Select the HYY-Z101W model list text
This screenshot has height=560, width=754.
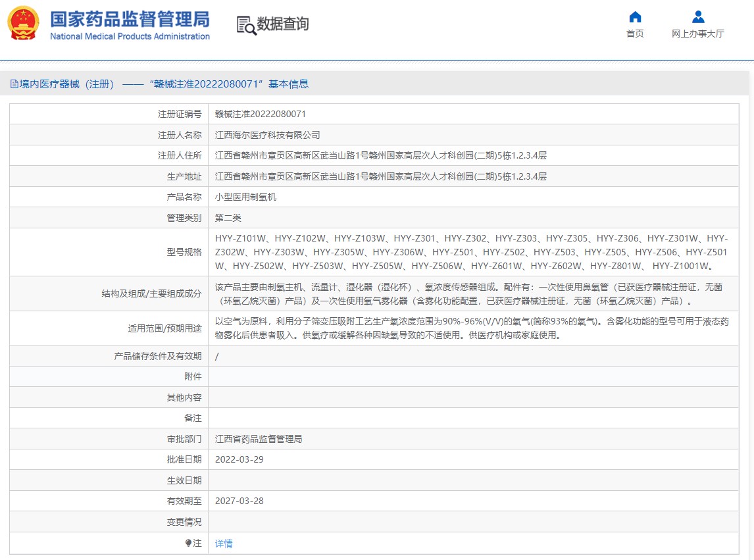click(472, 252)
